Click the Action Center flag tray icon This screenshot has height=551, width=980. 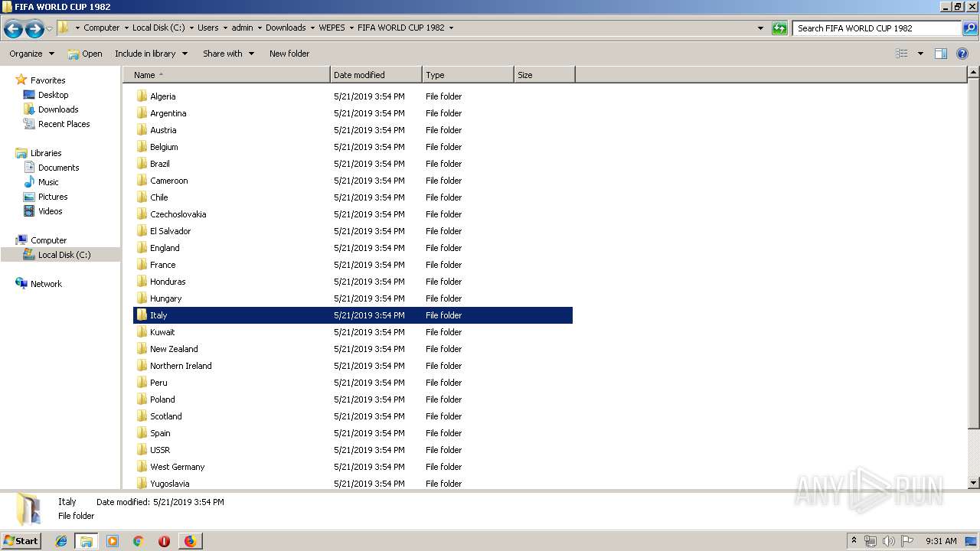coord(907,541)
